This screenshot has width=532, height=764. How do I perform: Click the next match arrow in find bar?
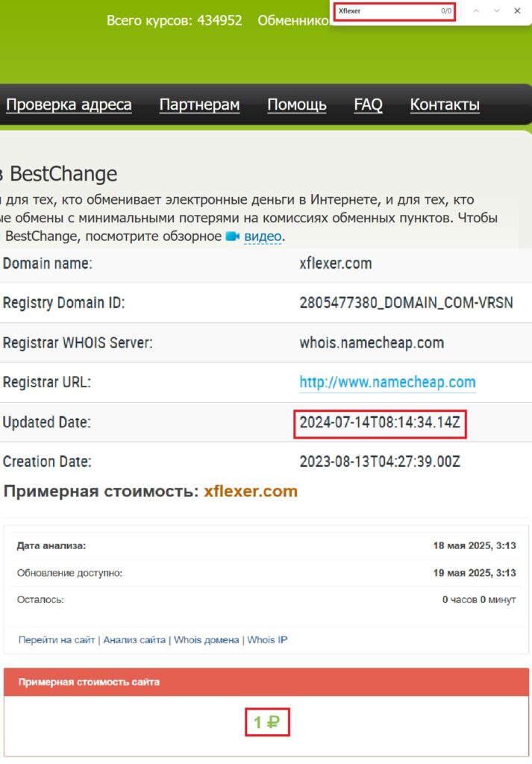point(497,11)
